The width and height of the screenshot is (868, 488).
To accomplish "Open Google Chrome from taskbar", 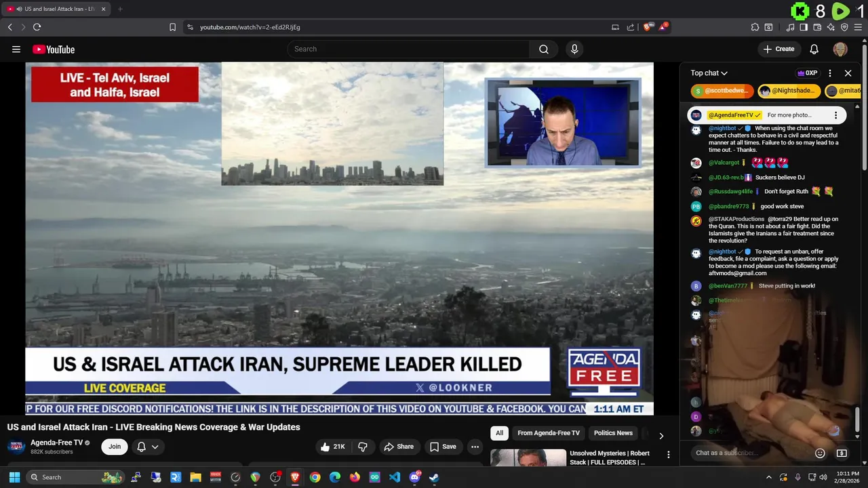I will point(315,477).
